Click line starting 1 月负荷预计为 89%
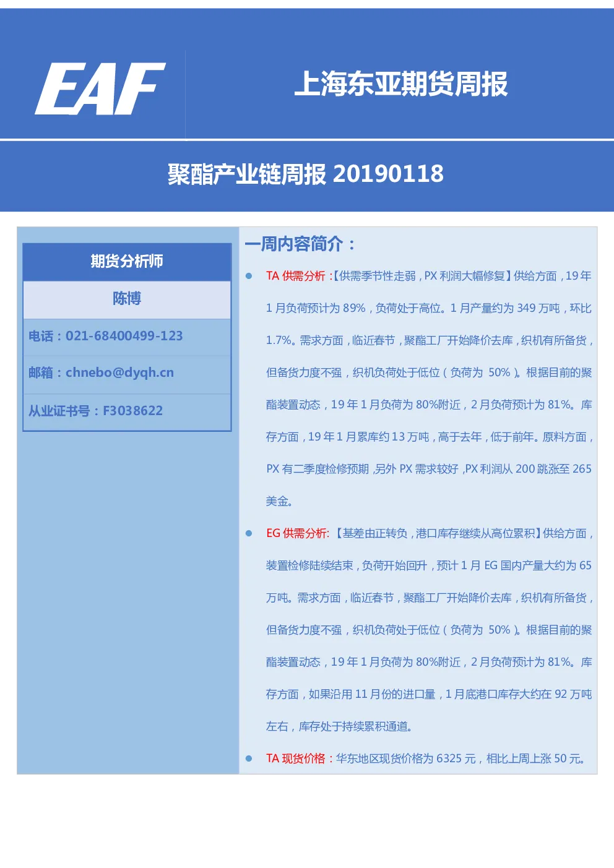The width and height of the screenshot is (614, 868). (x=429, y=308)
